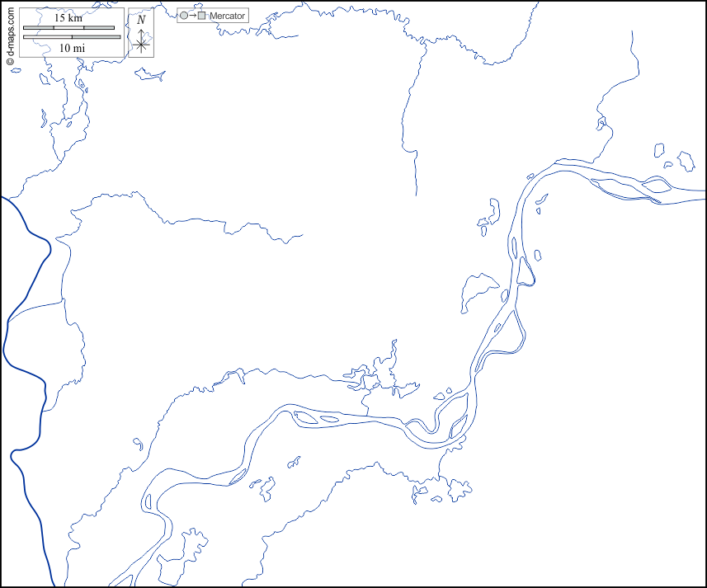Click the north arrow compass symbol
This screenshot has width=707, height=588.
(x=141, y=40)
